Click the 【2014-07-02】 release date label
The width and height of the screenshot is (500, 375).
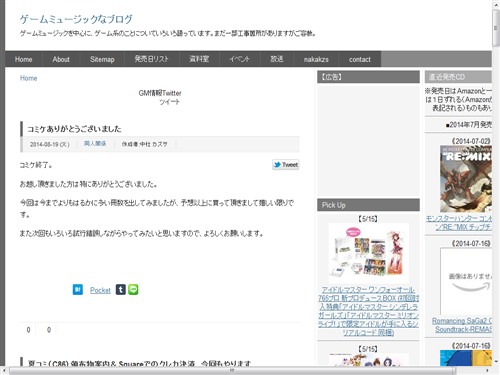pos(471,141)
